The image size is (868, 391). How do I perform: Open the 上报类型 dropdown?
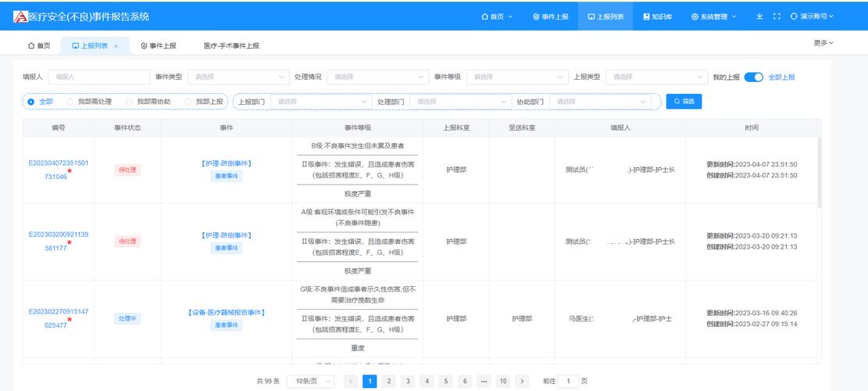coord(657,77)
